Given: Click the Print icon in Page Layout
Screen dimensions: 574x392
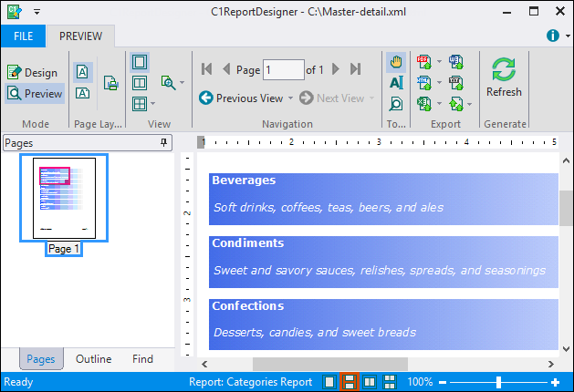Looking at the screenshot, I should [x=111, y=83].
